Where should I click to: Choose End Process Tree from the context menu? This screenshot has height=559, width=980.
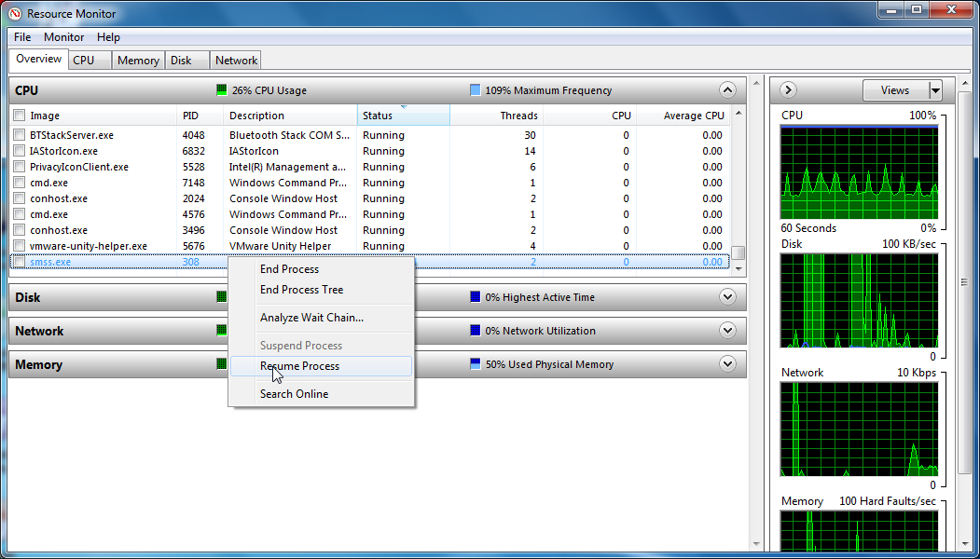321,290
